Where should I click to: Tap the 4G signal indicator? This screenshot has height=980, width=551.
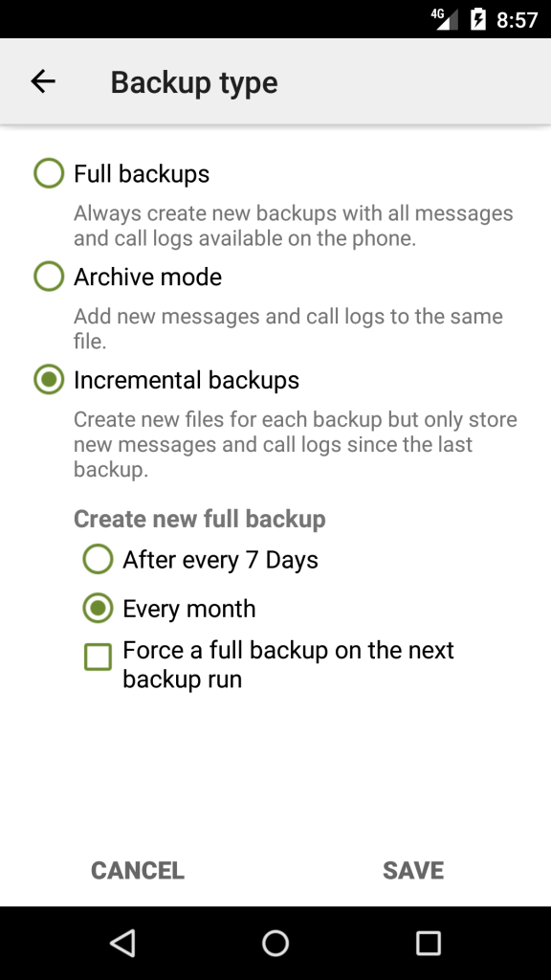point(445,19)
